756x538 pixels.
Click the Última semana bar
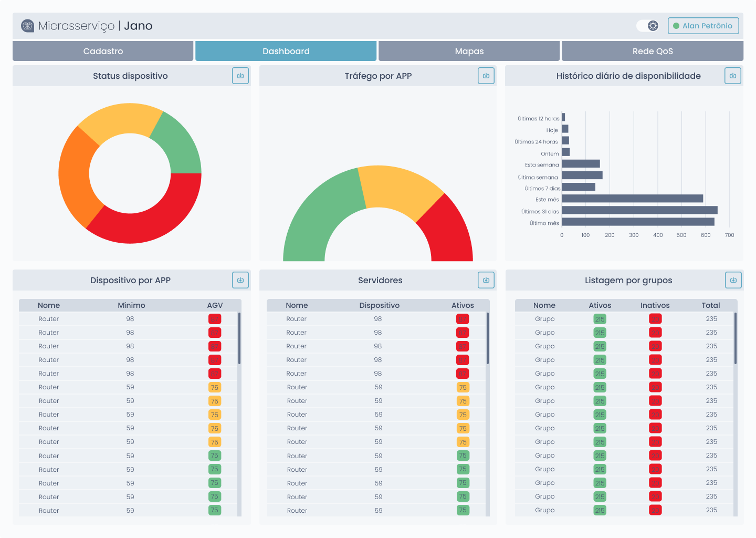582,175
